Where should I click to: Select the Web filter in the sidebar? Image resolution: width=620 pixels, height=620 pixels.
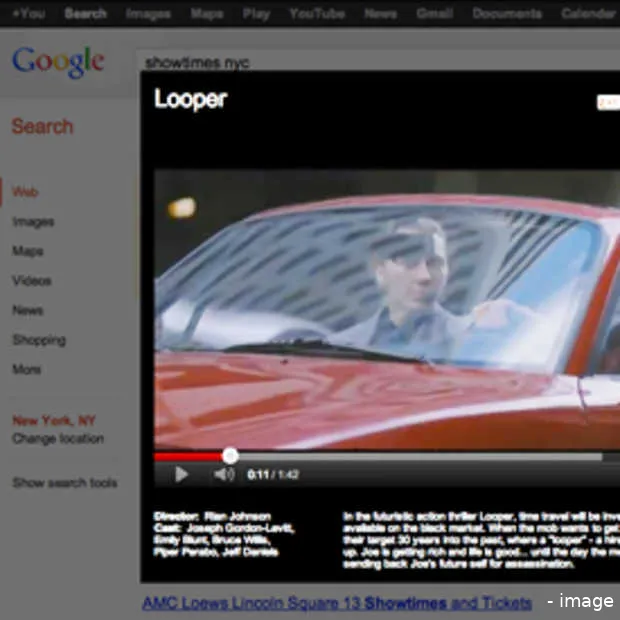[25, 192]
